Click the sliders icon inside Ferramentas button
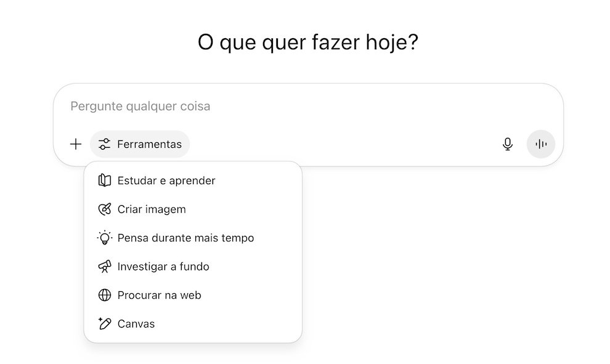Image resolution: width=610 pixels, height=364 pixels. (x=103, y=144)
